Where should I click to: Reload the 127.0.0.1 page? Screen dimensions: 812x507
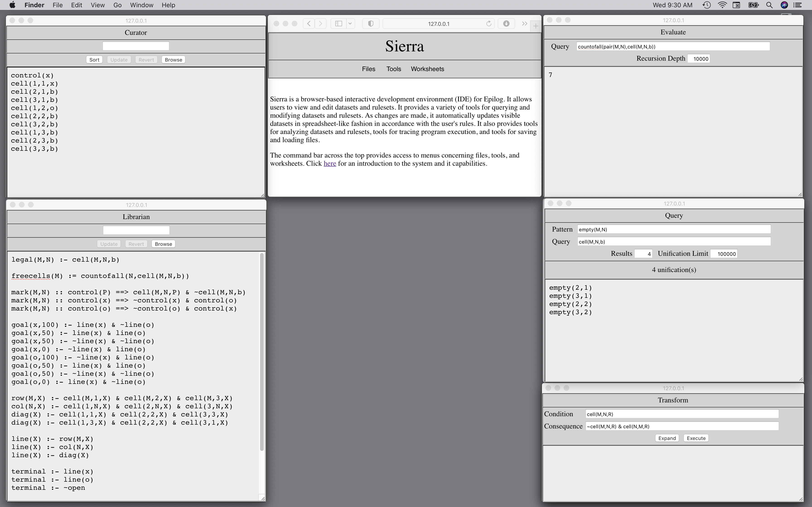[x=488, y=24]
